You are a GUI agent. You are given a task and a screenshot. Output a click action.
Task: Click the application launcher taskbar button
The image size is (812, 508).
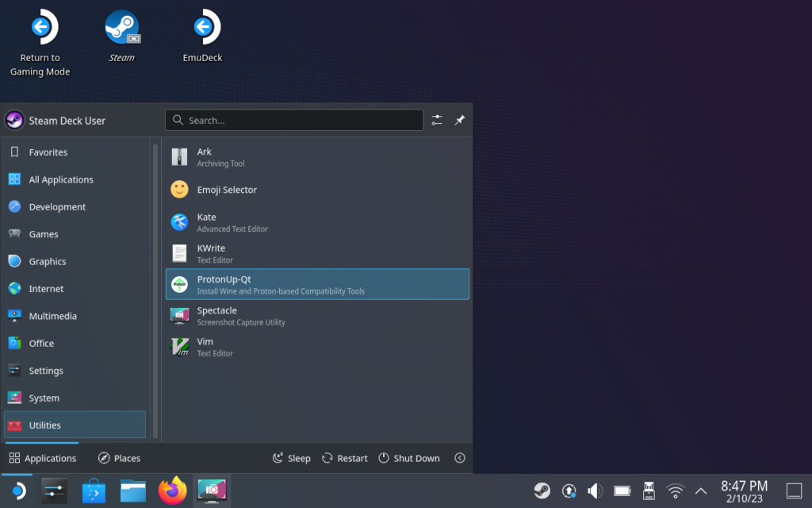tap(17, 491)
